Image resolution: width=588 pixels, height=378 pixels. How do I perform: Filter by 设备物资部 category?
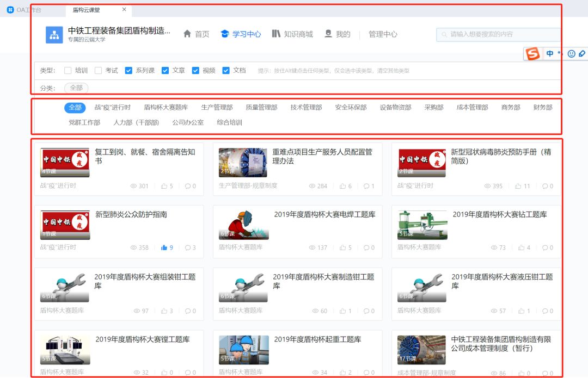tap(395, 108)
